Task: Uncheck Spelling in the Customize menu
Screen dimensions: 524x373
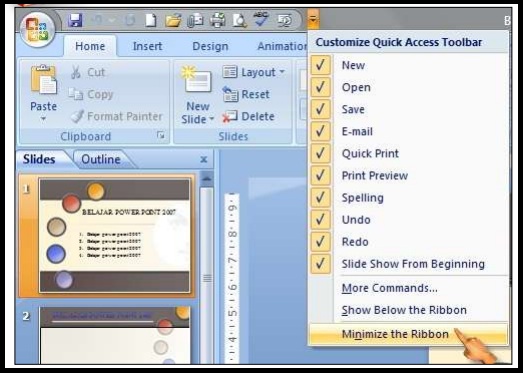Action: click(409, 198)
